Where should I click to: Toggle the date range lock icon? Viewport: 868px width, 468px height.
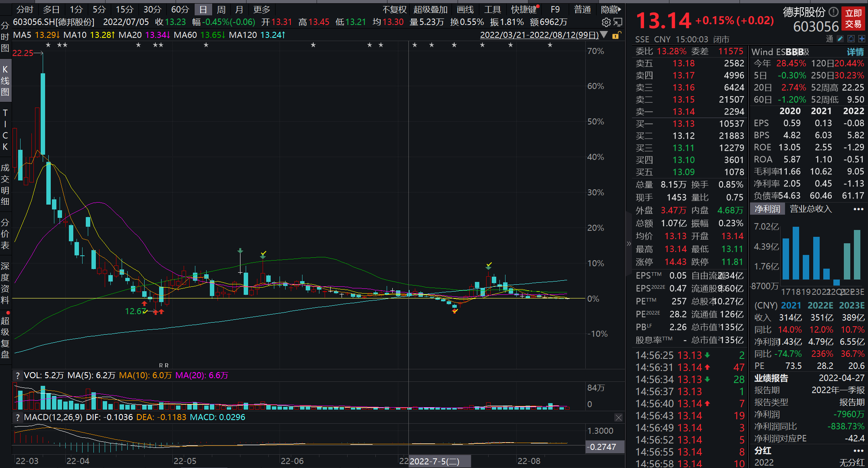616,35
